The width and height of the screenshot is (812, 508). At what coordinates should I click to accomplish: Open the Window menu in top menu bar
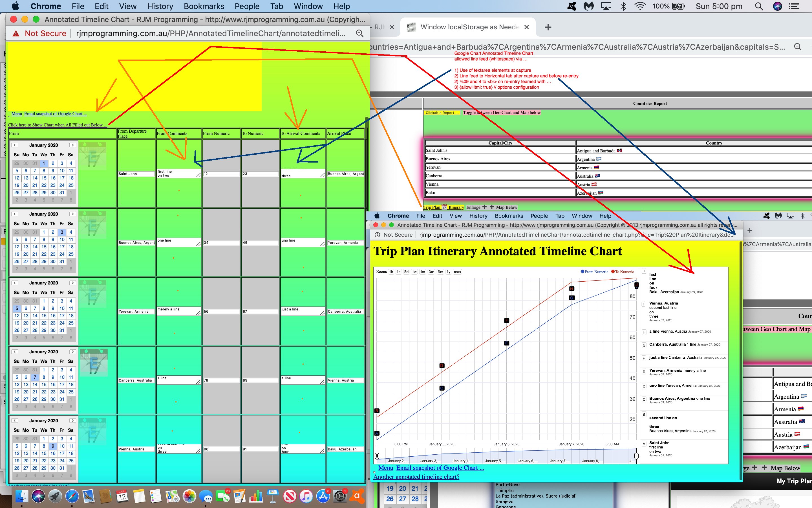coord(308,6)
